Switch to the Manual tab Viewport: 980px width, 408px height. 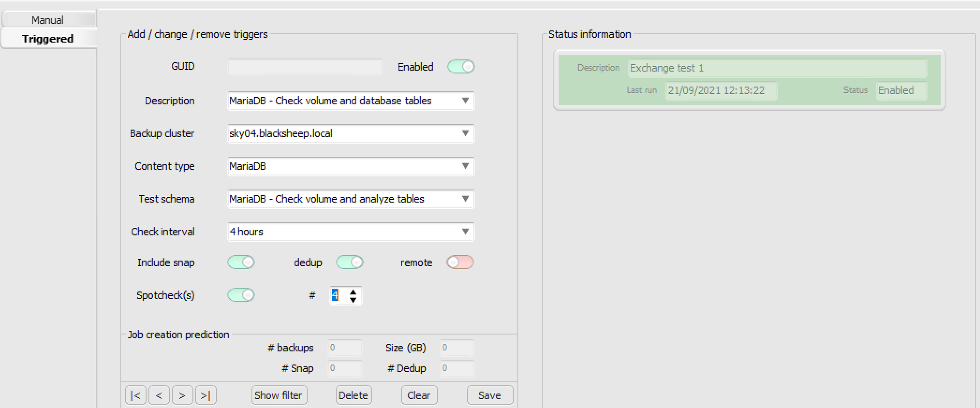point(48,20)
